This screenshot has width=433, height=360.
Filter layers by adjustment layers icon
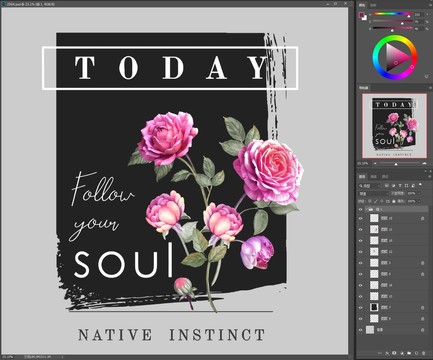[393, 185]
